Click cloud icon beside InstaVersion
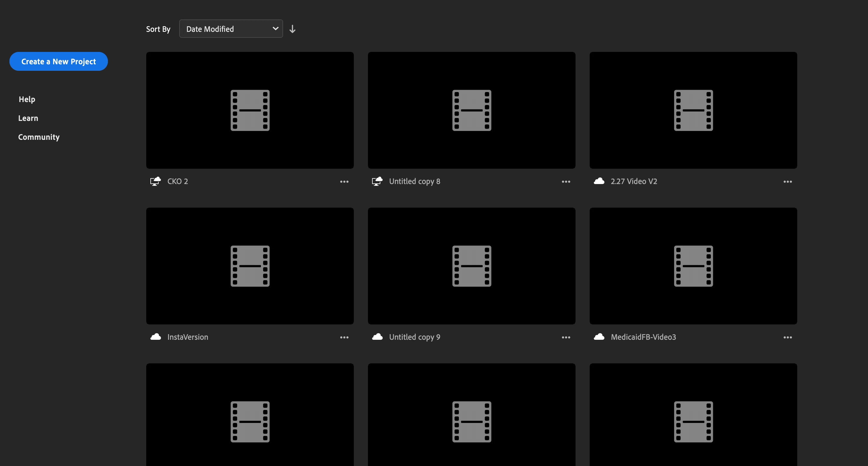 (x=155, y=337)
